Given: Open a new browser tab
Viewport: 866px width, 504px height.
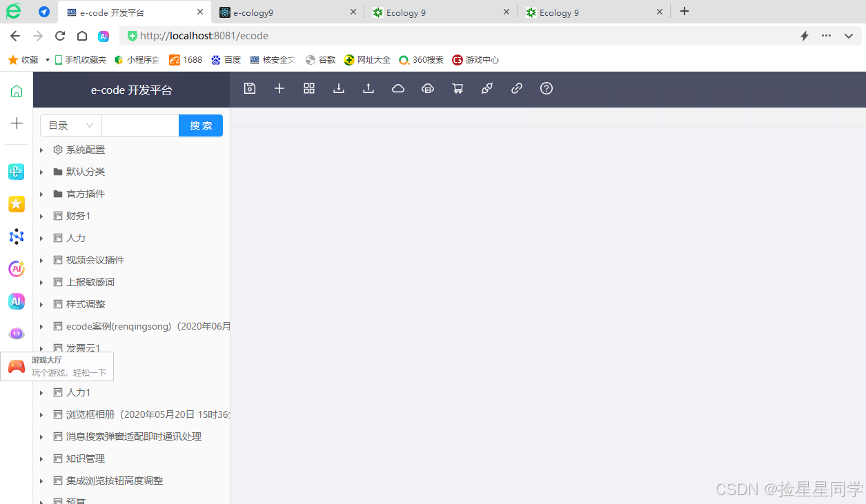Looking at the screenshot, I should coord(685,12).
